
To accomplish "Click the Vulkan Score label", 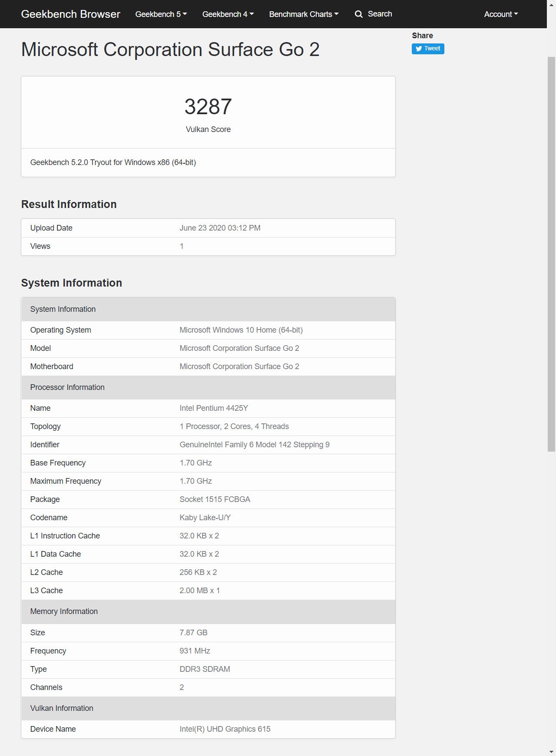I will coord(208,129).
